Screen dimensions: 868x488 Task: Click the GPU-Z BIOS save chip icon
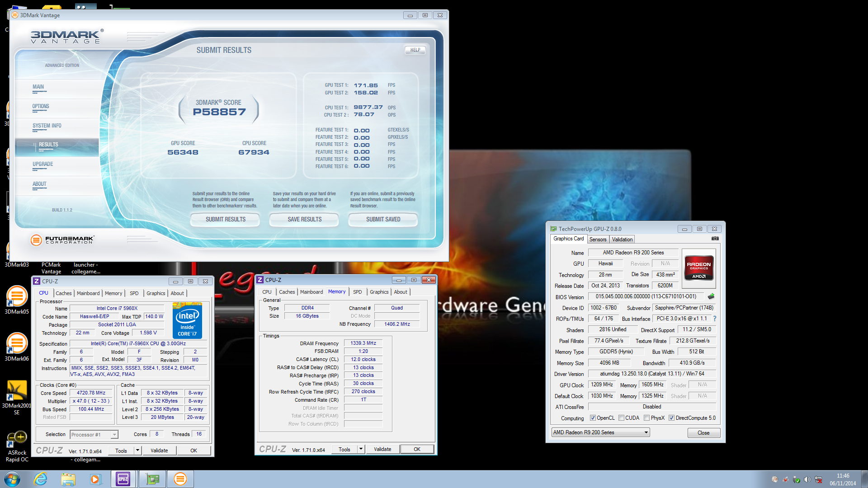[711, 296]
